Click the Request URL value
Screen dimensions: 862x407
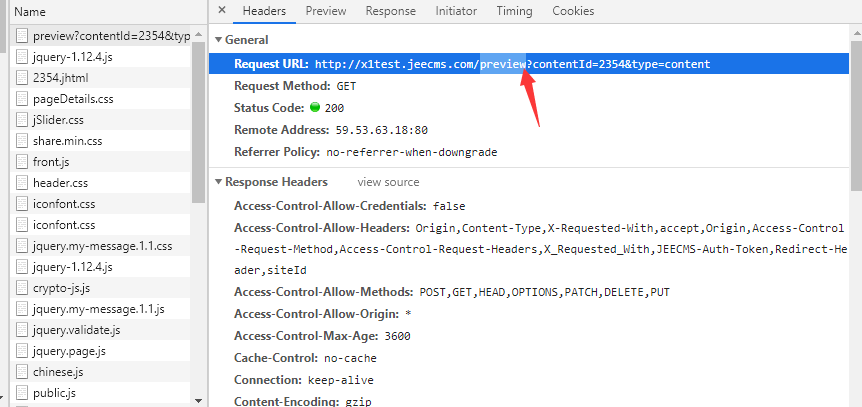coord(512,65)
